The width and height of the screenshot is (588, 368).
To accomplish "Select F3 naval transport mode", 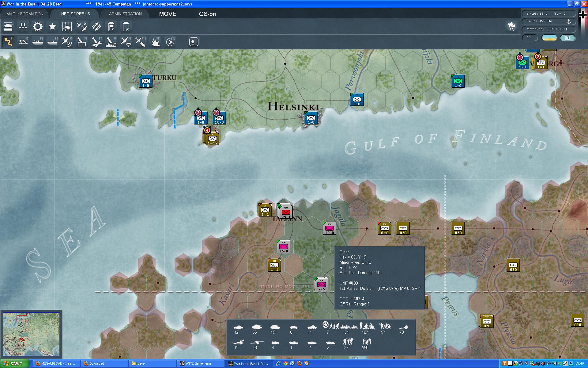I will click(38, 42).
